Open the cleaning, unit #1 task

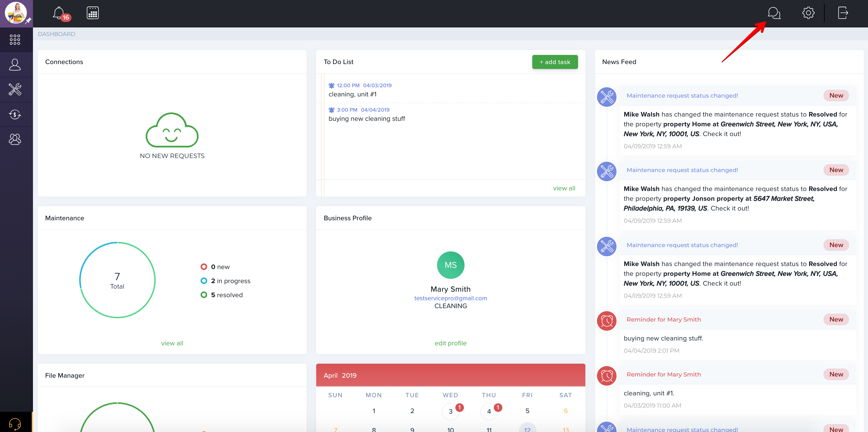click(x=353, y=94)
